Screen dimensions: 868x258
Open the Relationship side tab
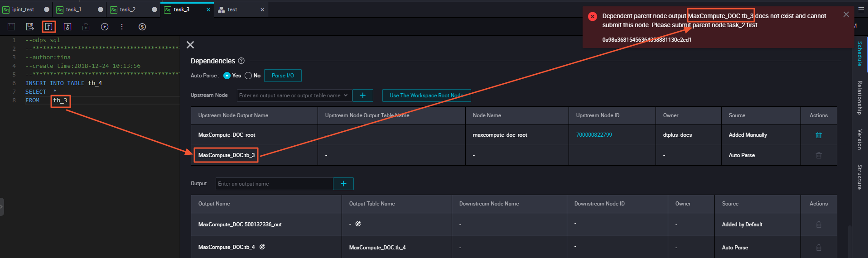(859, 97)
